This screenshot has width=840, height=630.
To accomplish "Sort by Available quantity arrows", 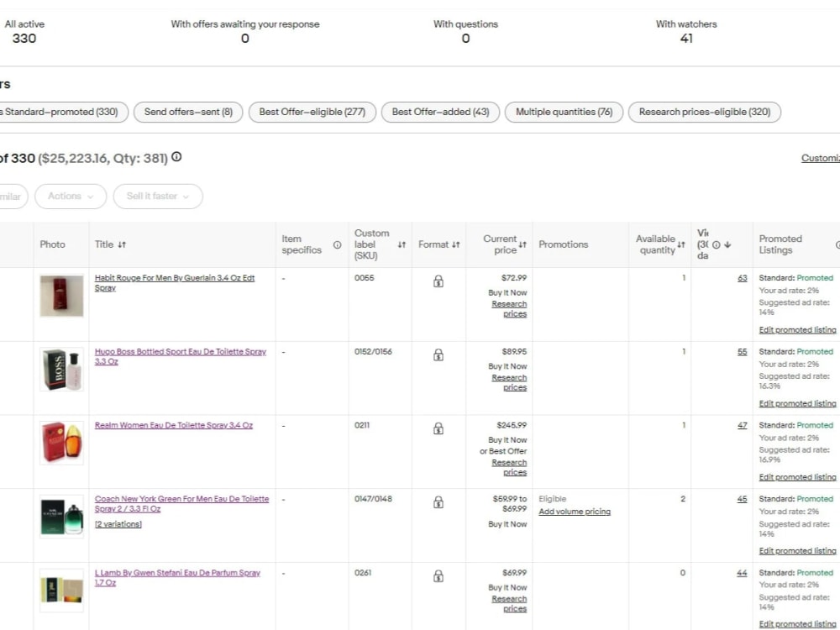I will tap(681, 244).
